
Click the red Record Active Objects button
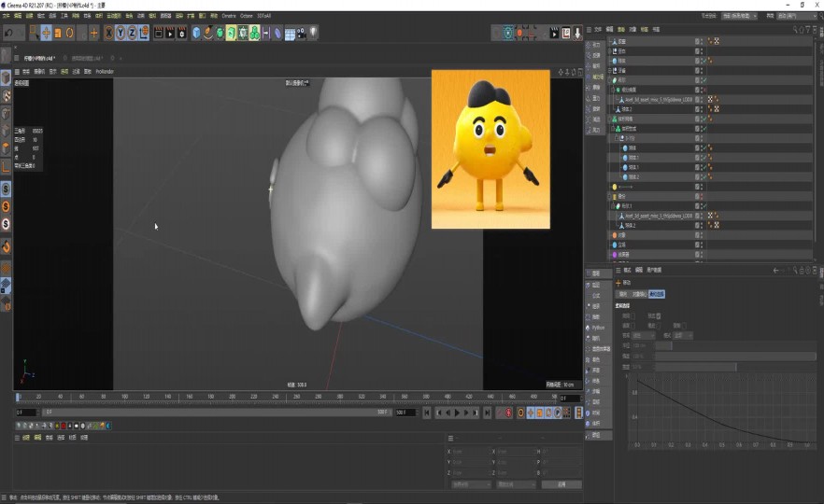(508, 413)
